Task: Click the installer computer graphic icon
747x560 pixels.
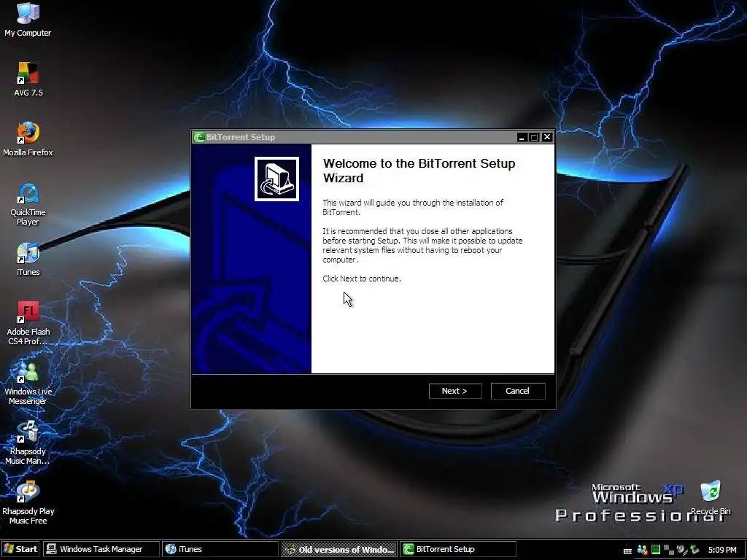Action: click(276, 179)
